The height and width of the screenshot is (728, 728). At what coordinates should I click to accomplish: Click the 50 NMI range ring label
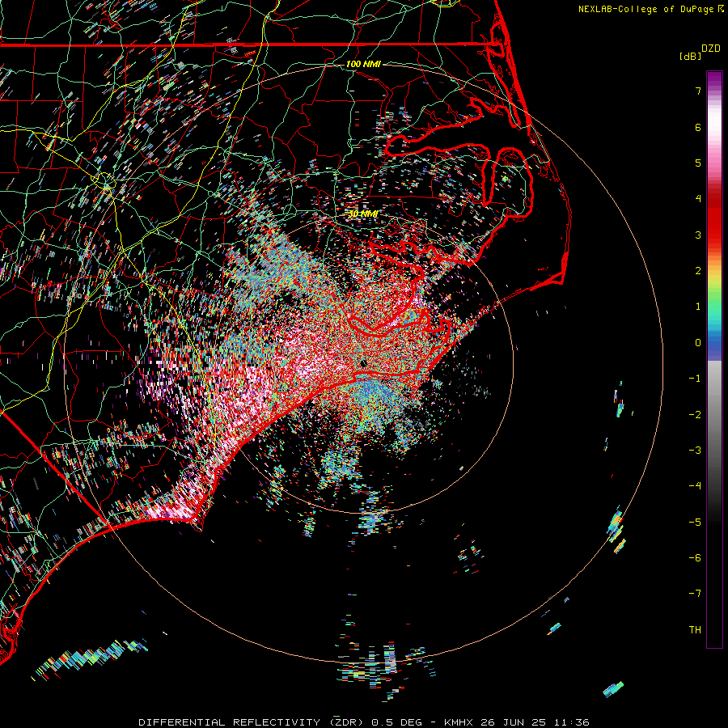[x=363, y=214]
